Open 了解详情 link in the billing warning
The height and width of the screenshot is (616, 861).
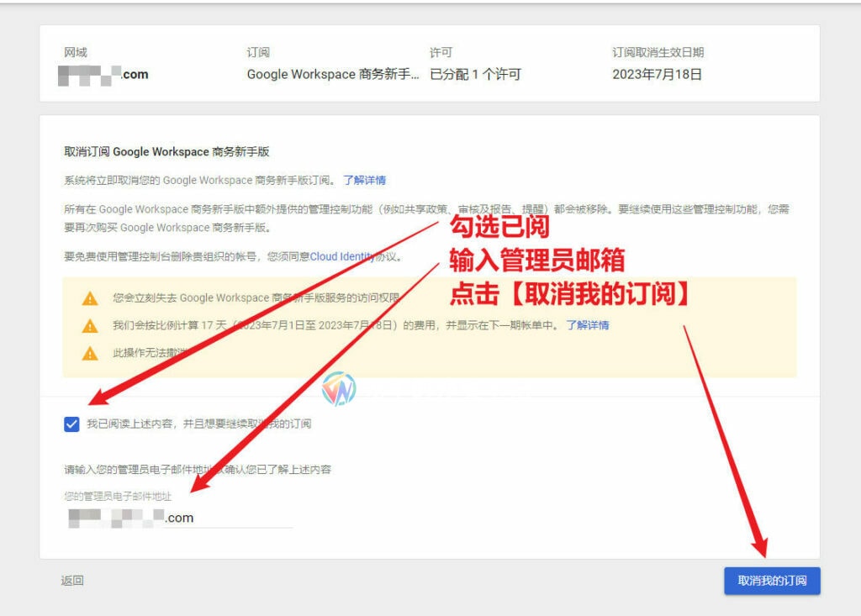click(587, 325)
